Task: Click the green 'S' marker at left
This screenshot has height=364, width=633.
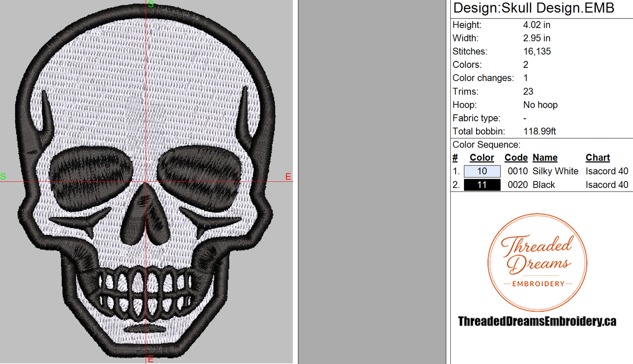Action: [x=3, y=177]
